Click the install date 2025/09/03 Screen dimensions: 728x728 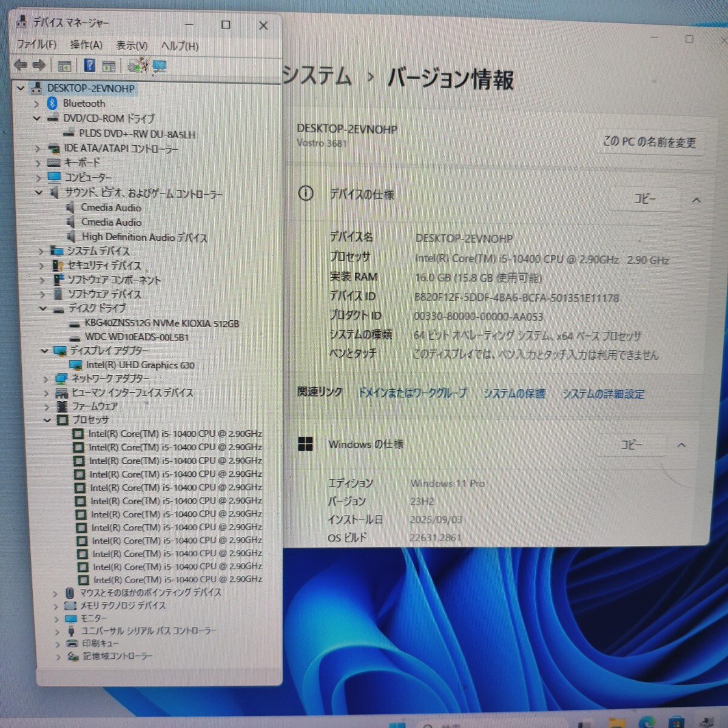(x=436, y=520)
